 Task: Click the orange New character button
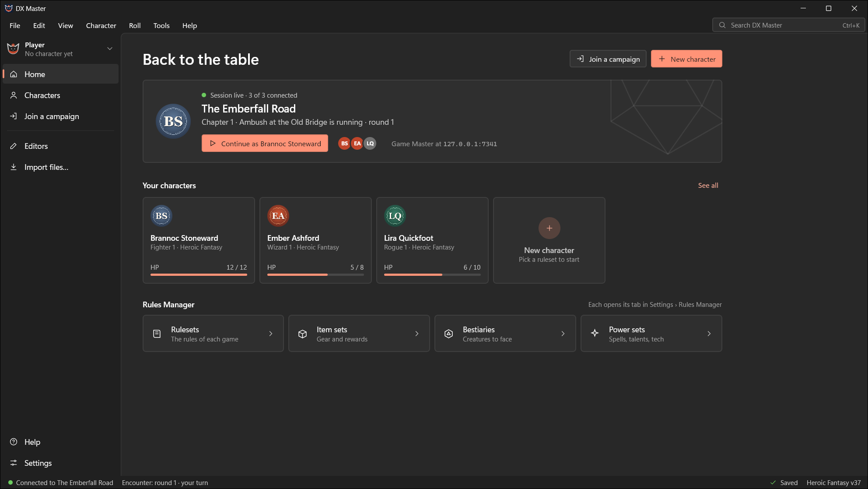click(x=686, y=59)
